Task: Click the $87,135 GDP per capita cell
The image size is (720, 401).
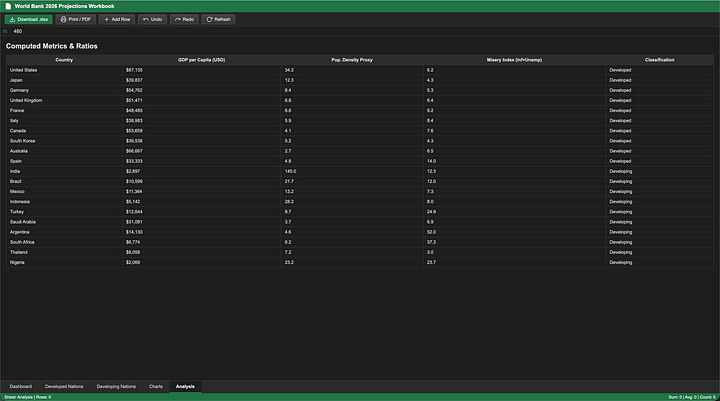Action: pyautogui.click(x=202, y=70)
